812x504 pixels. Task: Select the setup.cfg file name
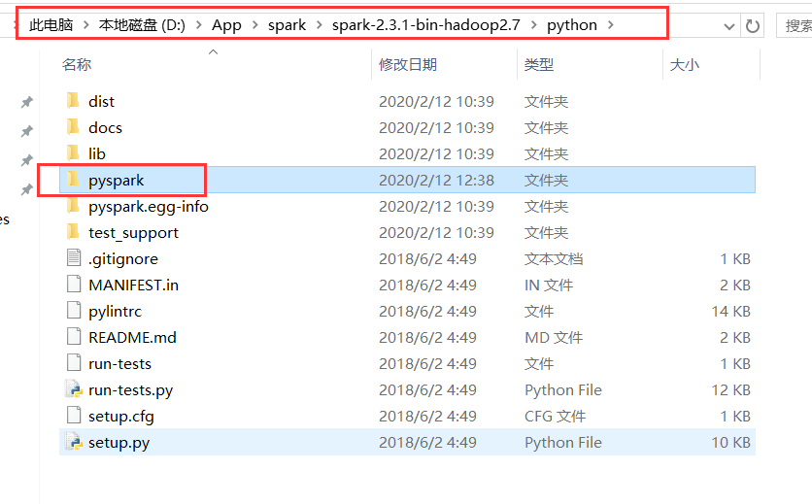pos(121,417)
